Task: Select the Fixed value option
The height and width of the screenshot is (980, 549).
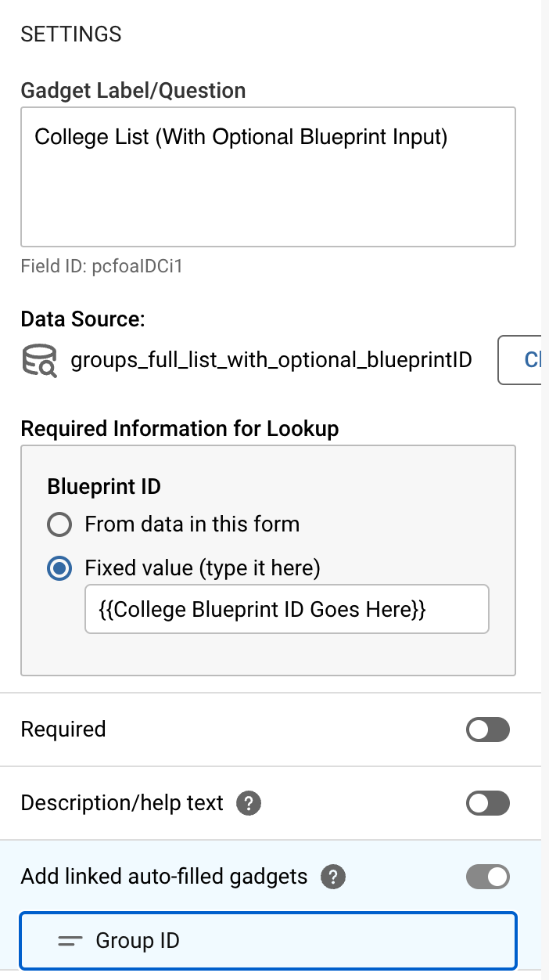Action: coord(59,568)
